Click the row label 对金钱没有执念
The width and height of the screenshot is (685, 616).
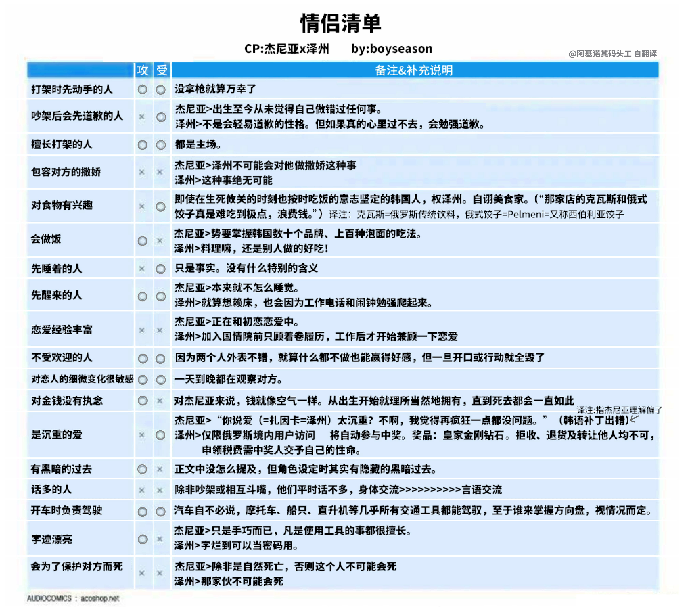coord(67,401)
